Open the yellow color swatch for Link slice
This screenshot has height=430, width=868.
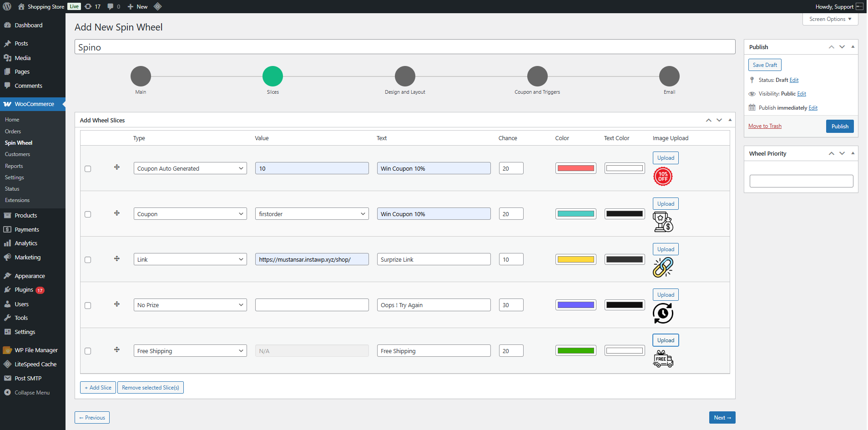[575, 259]
